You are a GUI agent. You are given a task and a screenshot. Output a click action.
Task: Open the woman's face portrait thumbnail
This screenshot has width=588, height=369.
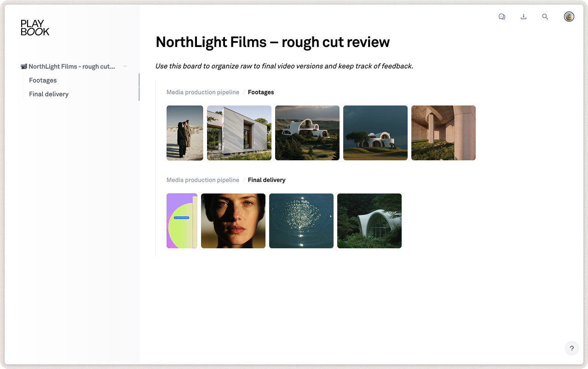pyautogui.click(x=233, y=221)
